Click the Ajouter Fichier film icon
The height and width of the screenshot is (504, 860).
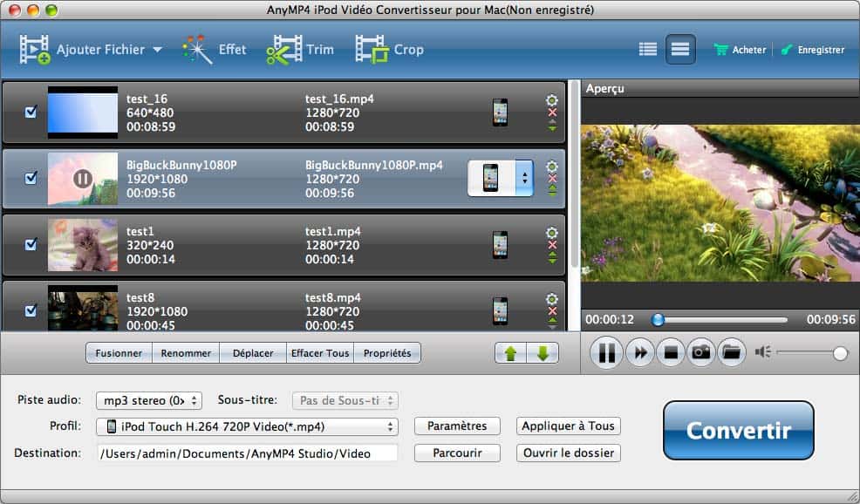pyautogui.click(x=35, y=50)
